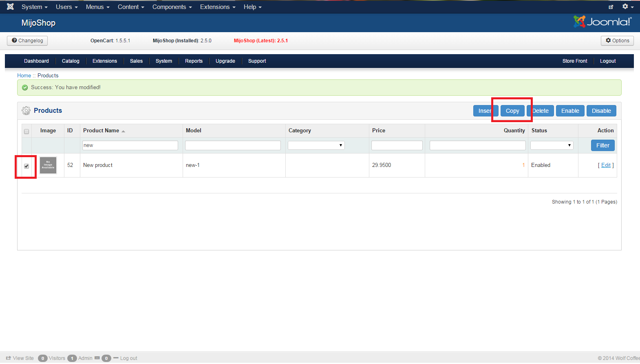This screenshot has height=364, width=640.
Task: Click the messages count badge in footer
Action: [x=106, y=358]
